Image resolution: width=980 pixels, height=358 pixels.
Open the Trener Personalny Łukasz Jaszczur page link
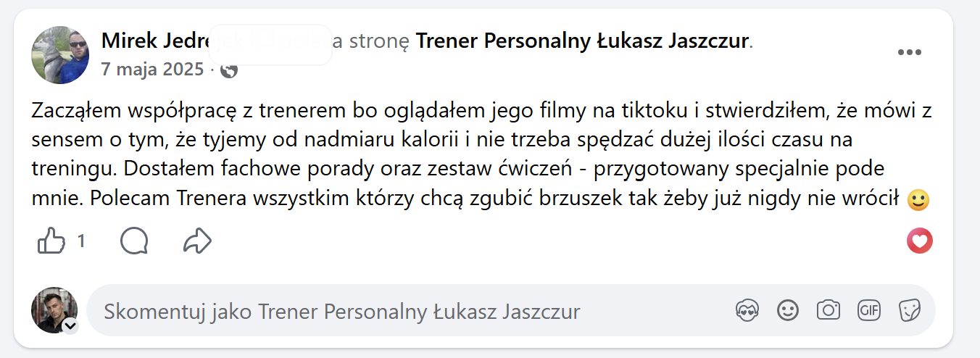[x=582, y=41]
